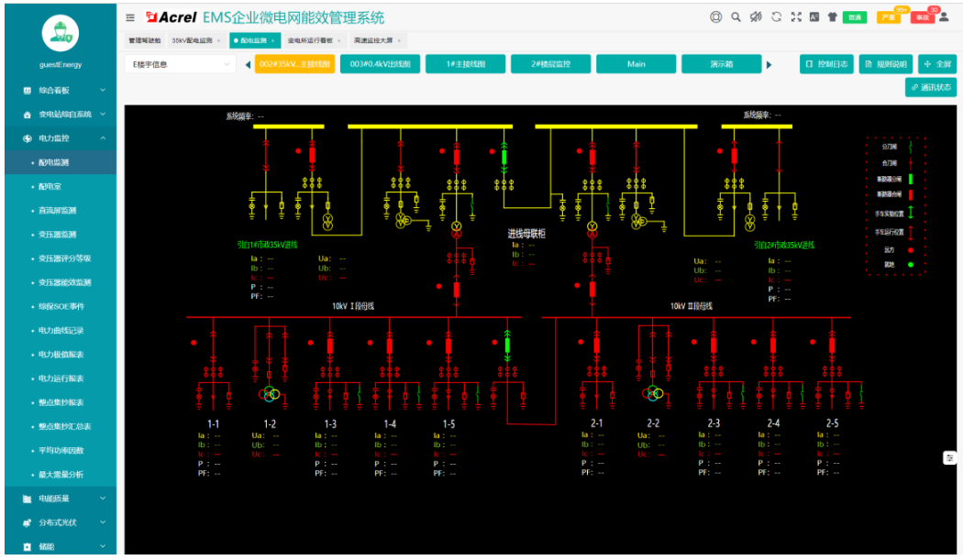The image size is (963, 560).
Task: Click the 储能 battery icon
Action: pos(27,546)
